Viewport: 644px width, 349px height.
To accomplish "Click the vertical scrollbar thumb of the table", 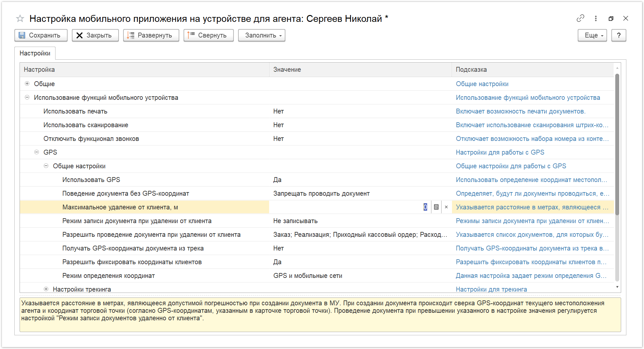I will (617, 144).
